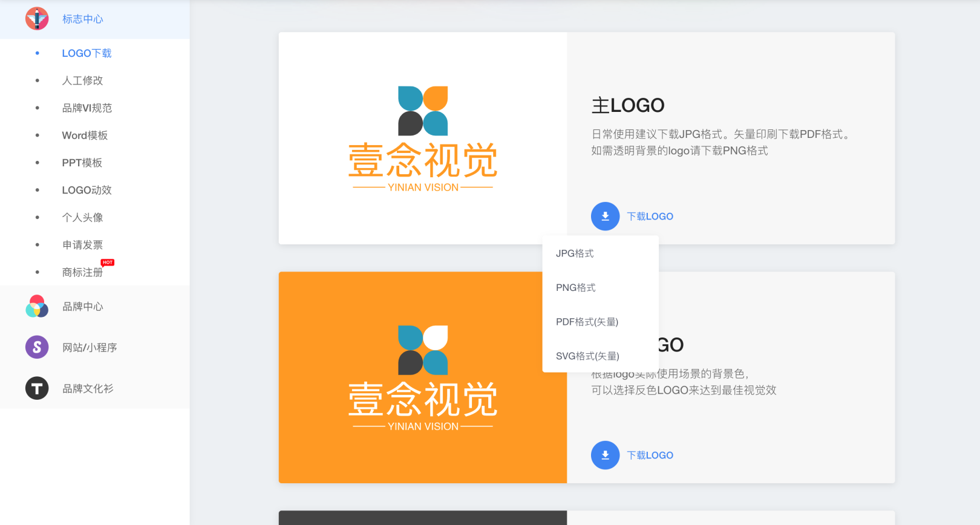This screenshot has height=525, width=980.
Task: Open PPT模板 sidebar item
Action: point(82,163)
